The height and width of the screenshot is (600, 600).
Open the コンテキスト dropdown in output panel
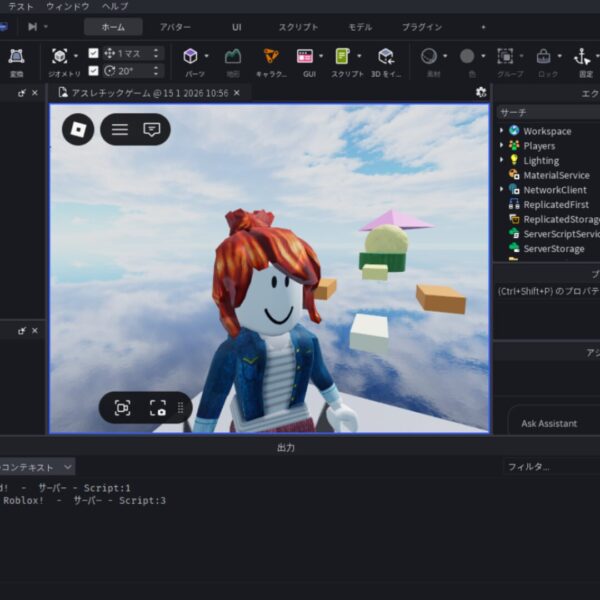coord(37,467)
